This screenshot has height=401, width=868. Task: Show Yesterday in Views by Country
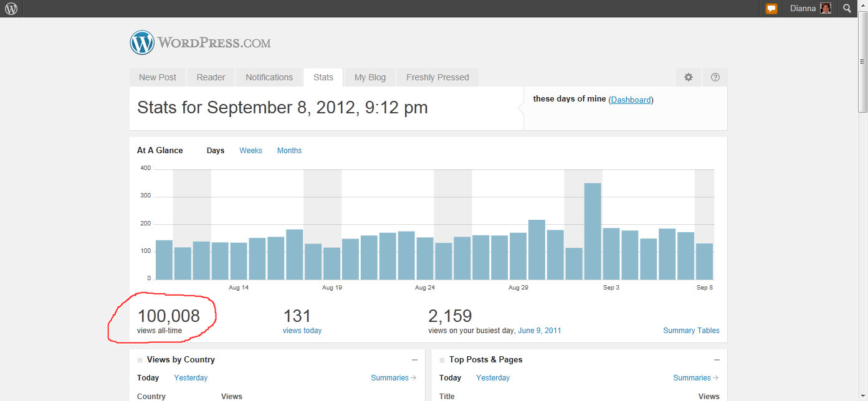coord(191,378)
